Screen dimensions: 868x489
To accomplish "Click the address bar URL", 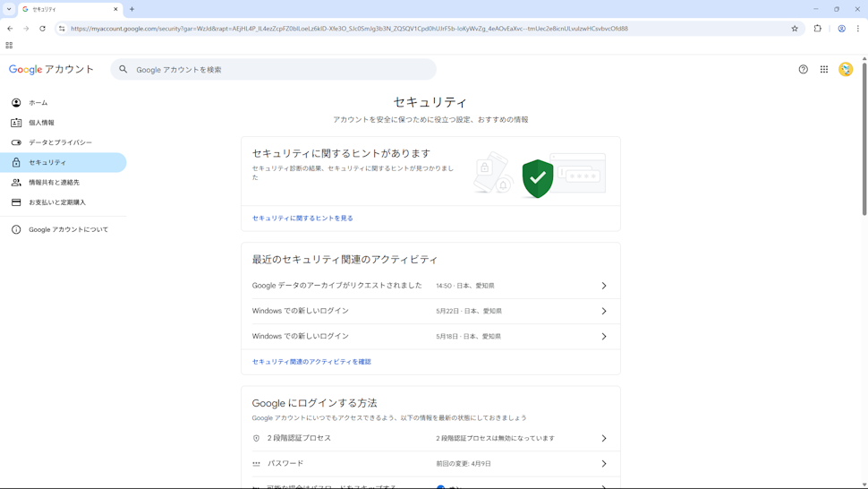I will click(x=349, y=29).
